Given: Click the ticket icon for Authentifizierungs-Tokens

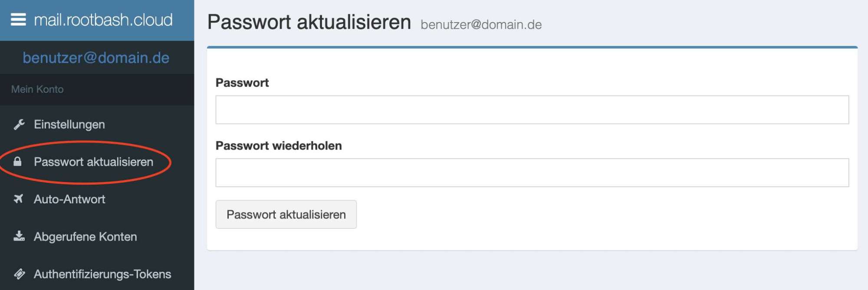Looking at the screenshot, I should click(19, 274).
